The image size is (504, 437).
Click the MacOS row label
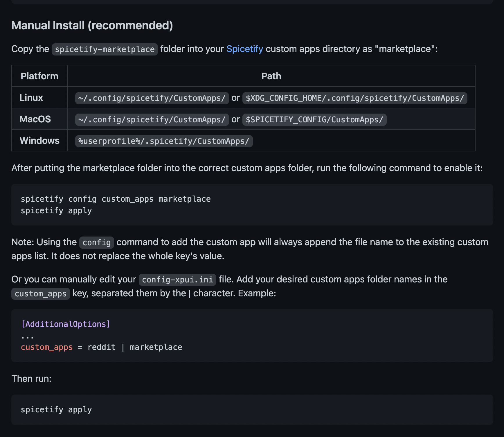coord(35,119)
